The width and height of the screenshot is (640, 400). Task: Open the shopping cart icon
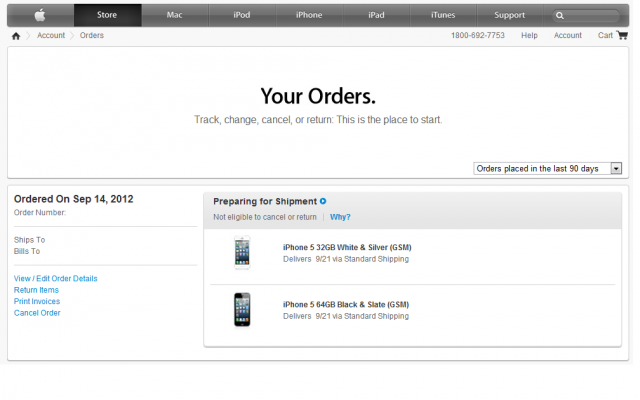[x=622, y=35]
